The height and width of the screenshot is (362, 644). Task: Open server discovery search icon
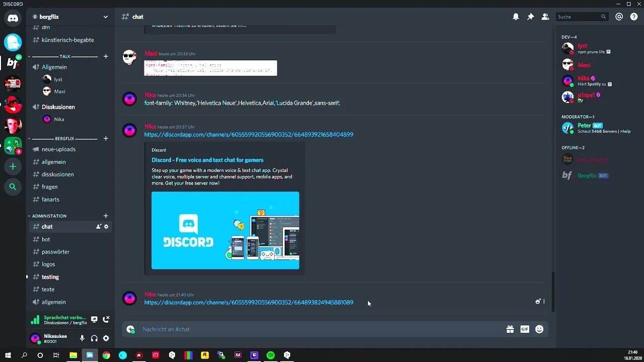13,187
